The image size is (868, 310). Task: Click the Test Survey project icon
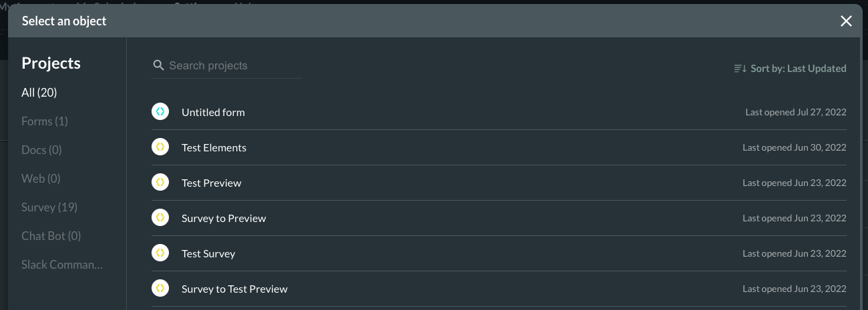click(x=160, y=253)
